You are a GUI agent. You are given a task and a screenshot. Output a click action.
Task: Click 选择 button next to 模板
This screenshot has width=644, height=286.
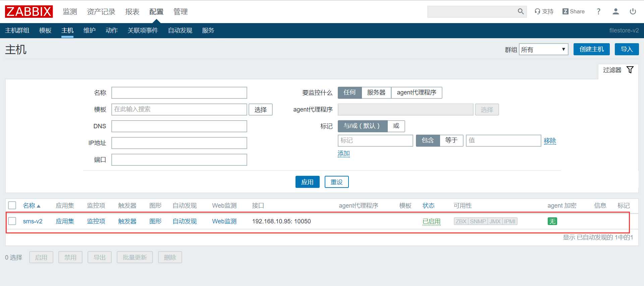point(261,110)
